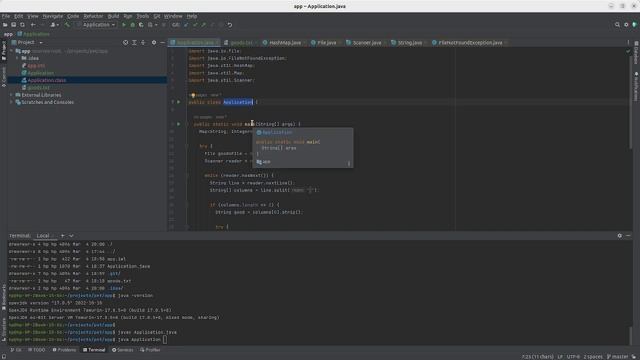Click the Reload from disk toolbar icon

coord(22,25)
